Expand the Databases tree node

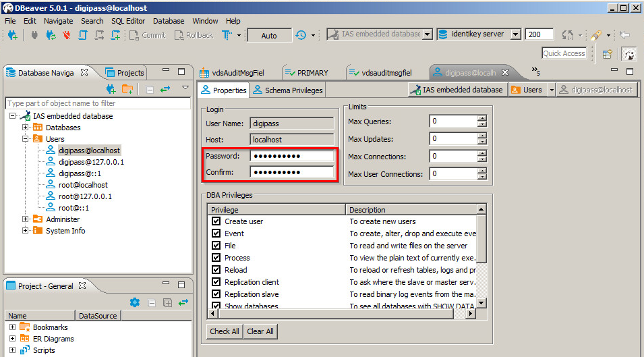coord(25,128)
